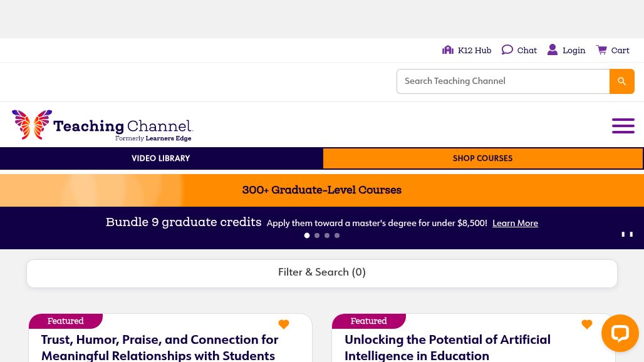Click the 300+ Graduate-Level Courses banner
The height and width of the screenshot is (362, 644).
(x=322, y=190)
